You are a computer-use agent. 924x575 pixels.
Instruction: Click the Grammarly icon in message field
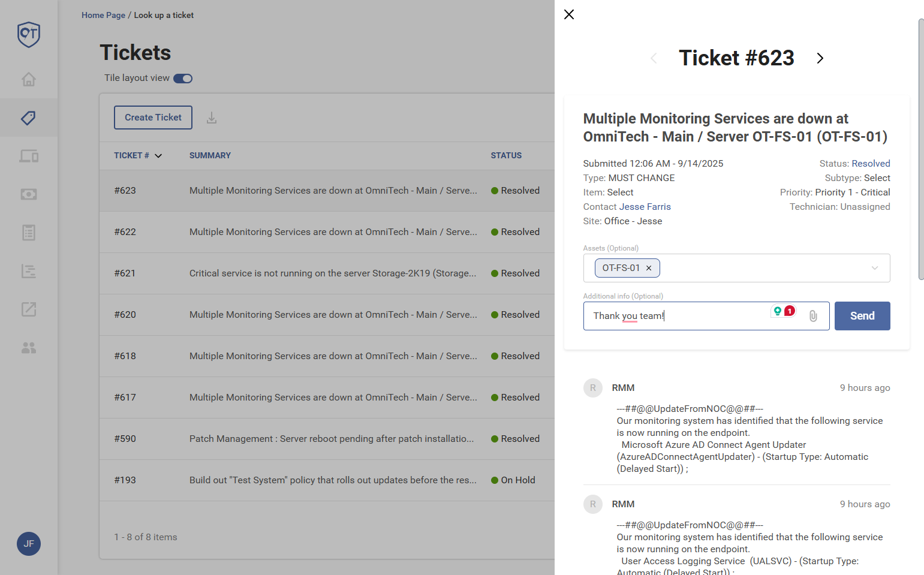pyautogui.click(x=778, y=311)
